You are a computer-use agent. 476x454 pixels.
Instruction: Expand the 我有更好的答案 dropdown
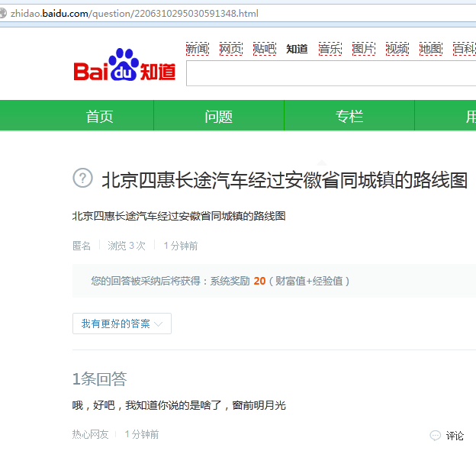[x=122, y=324]
